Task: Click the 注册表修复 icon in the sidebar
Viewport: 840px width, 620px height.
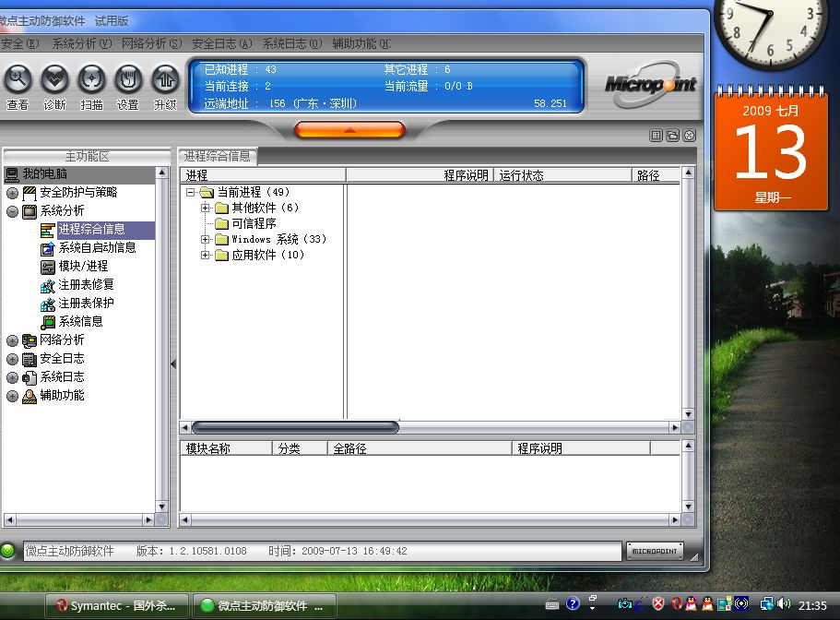Action: pyautogui.click(x=48, y=285)
